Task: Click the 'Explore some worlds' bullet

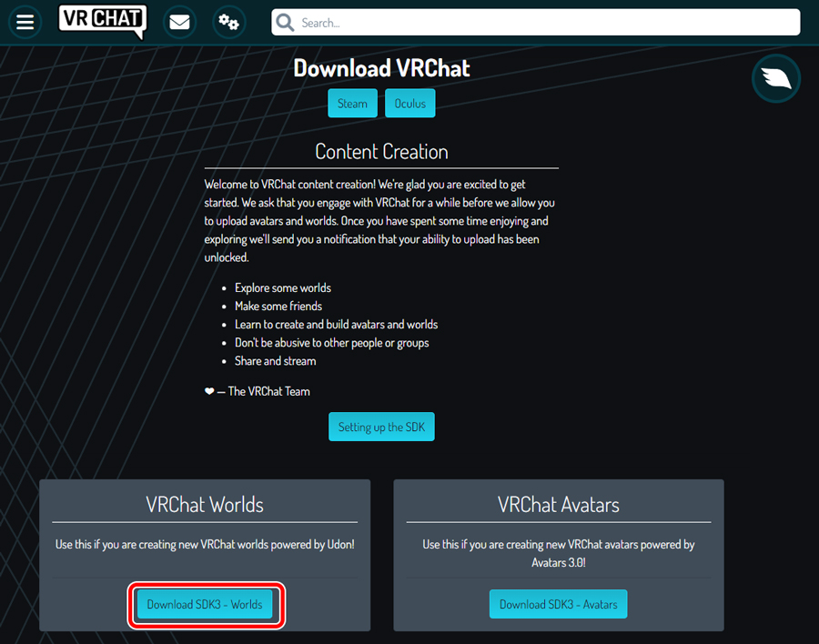Action: pos(283,287)
